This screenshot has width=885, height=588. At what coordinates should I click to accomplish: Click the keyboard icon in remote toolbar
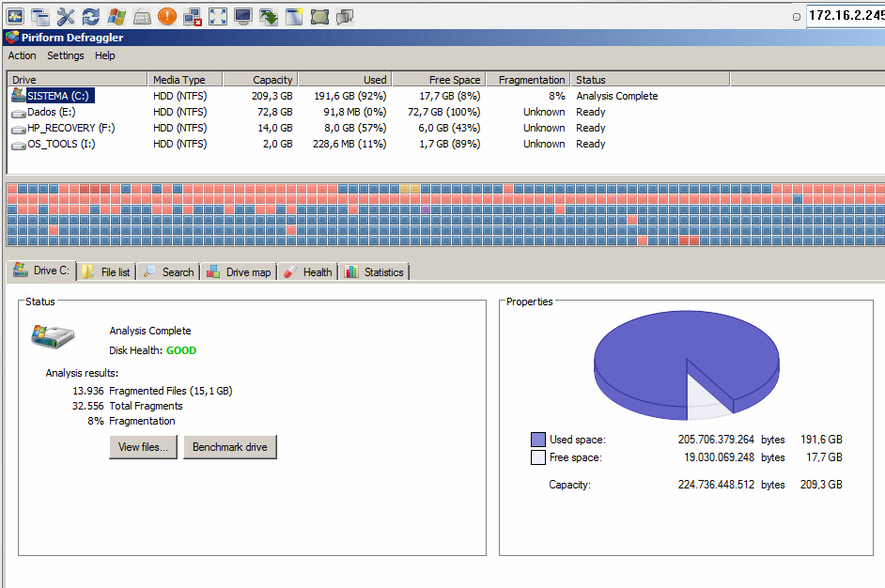(x=142, y=16)
